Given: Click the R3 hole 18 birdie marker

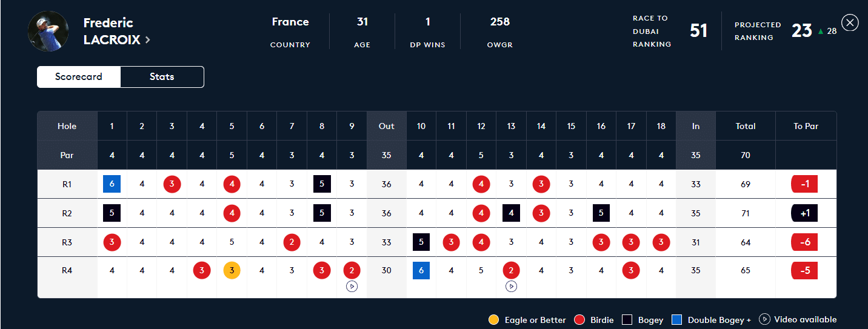Looking at the screenshot, I should pyautogui.click(x=661, y=242).
